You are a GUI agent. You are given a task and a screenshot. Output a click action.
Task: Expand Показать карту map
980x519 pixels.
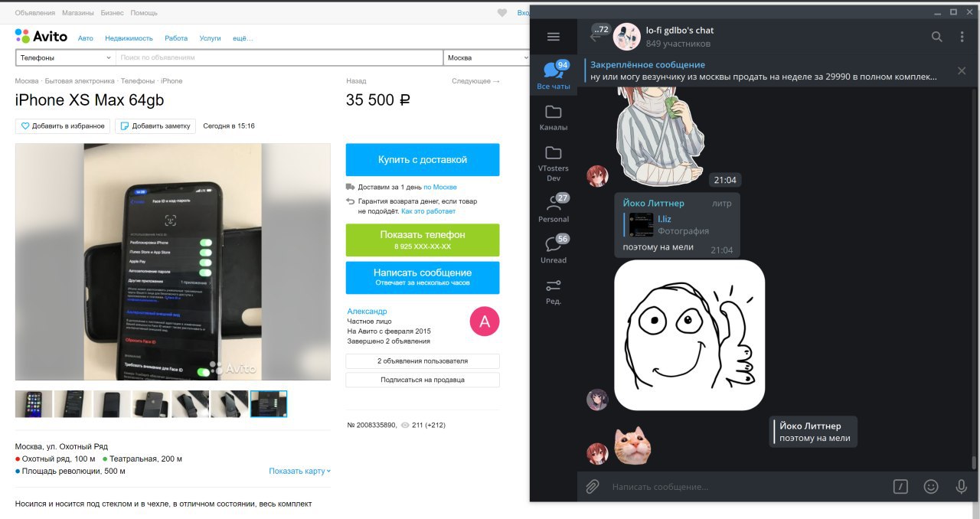[x=299, y=471]
